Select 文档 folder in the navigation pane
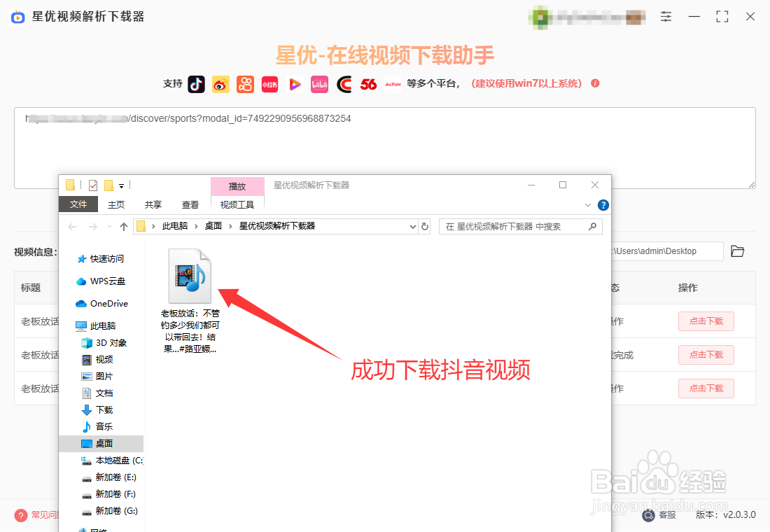 coord(97,393)
